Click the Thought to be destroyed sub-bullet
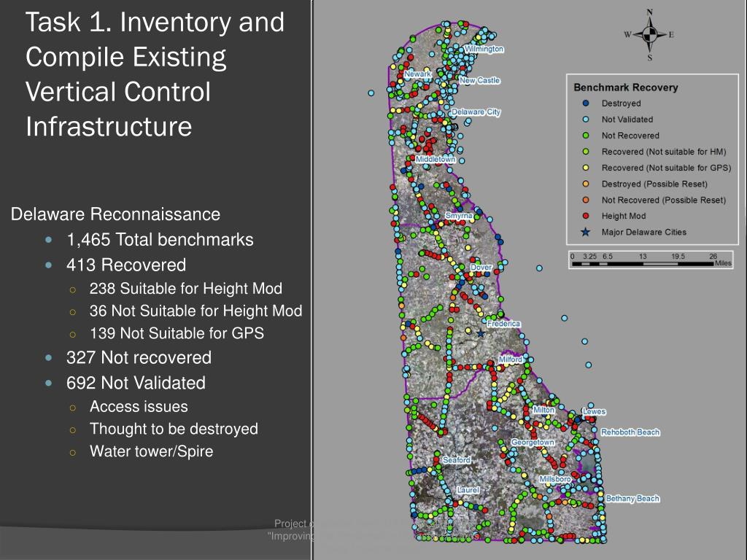 click(x=174, y=429)
